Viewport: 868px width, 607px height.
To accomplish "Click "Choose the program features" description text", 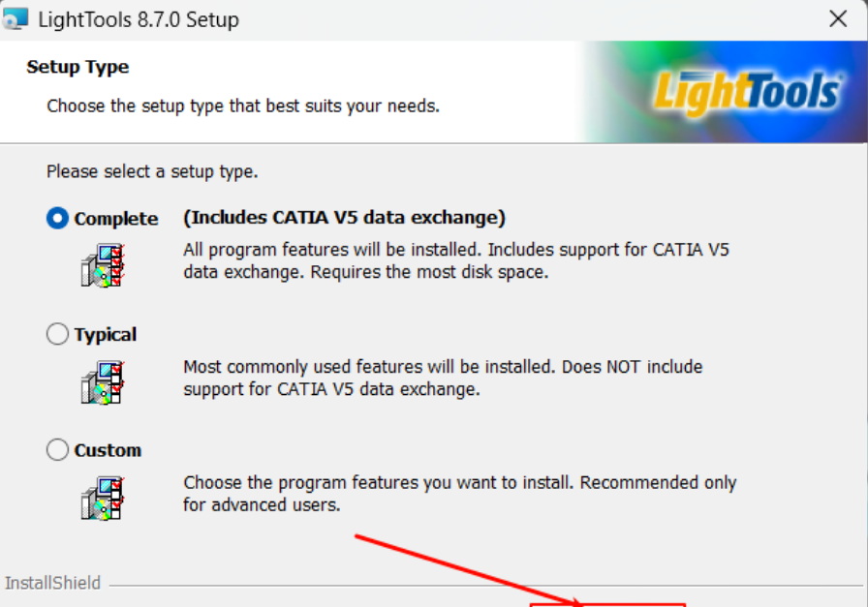I will (459, 493).
